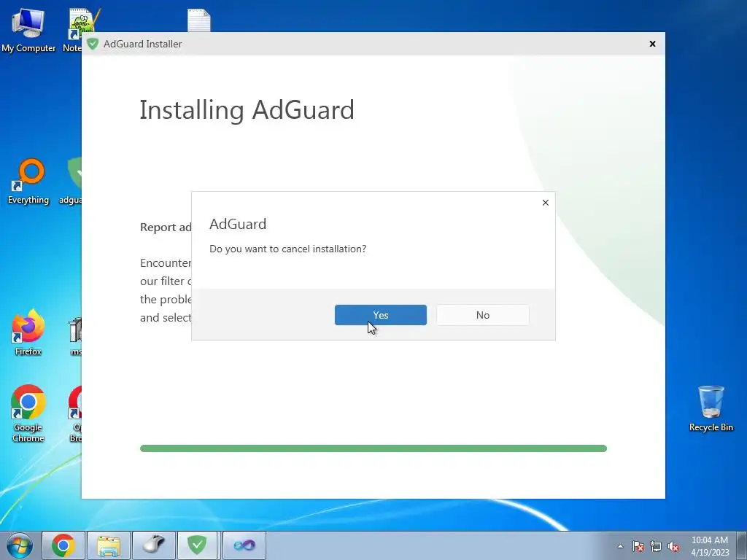Open Chrome from the taskbar
Image resolution: width=747 pixels, height=560 pixels.
[63, 545]
